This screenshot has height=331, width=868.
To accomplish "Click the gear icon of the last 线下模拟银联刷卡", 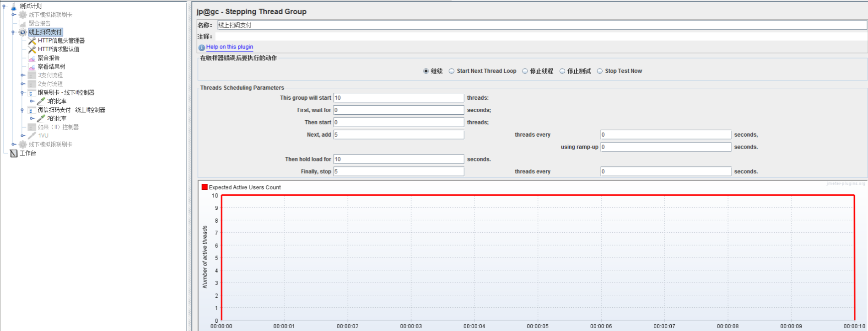I will 22,144.
